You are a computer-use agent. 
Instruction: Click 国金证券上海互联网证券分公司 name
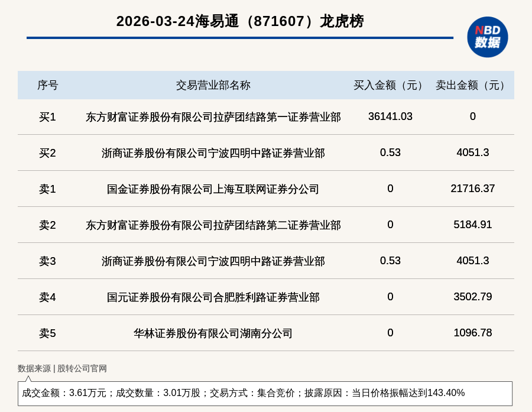pos(213,189)
